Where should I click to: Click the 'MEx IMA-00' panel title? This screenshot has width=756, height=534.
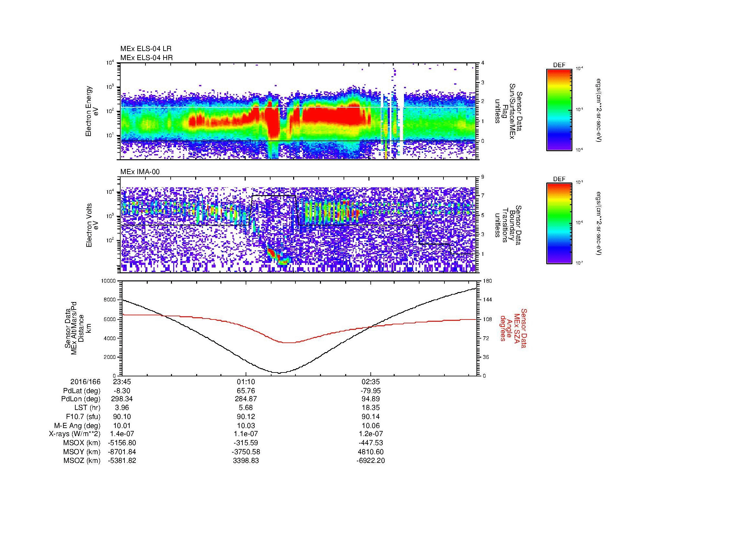point(140,172)
